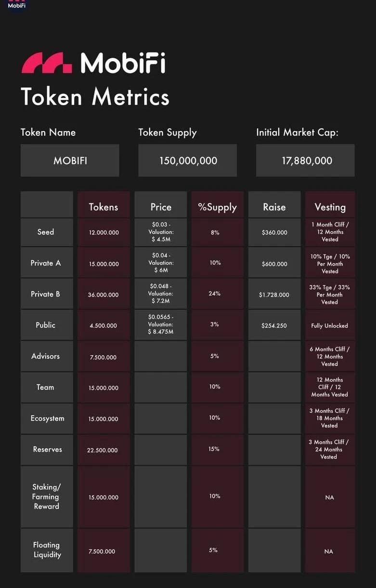Image resolution: width=376 pixels, height=588 pixels.
Task: Click the Ecosystem tokens 15.000.000 cell
Action: (x=104, y=419)
